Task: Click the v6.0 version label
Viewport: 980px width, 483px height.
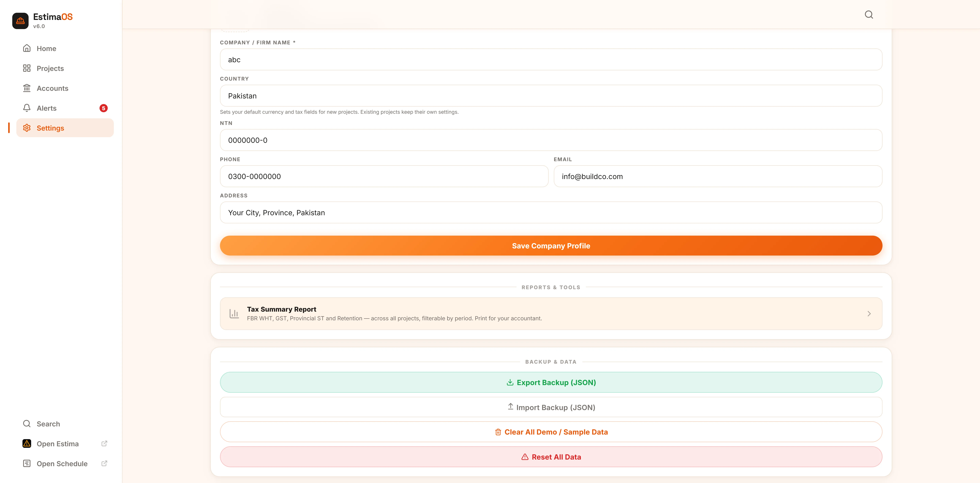Action: point(39,26)
